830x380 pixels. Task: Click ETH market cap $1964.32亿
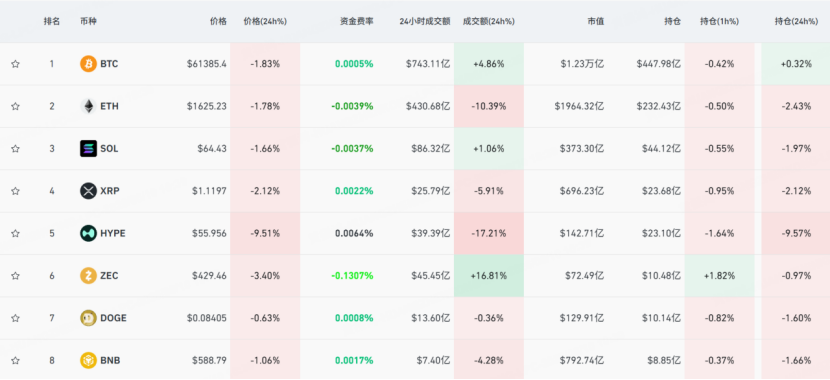[x=579, y=106]
